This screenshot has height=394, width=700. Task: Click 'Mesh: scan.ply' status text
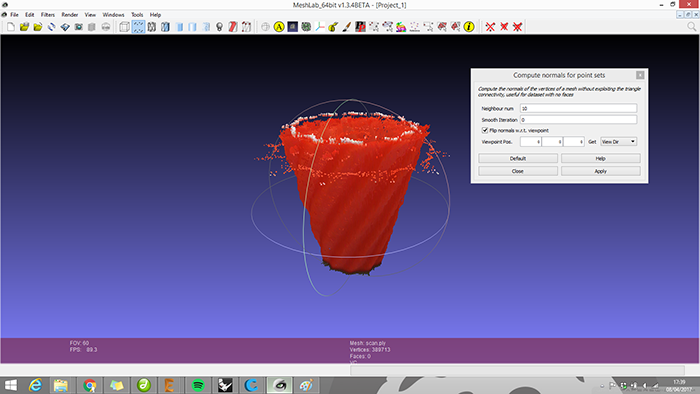click(367, 343)
